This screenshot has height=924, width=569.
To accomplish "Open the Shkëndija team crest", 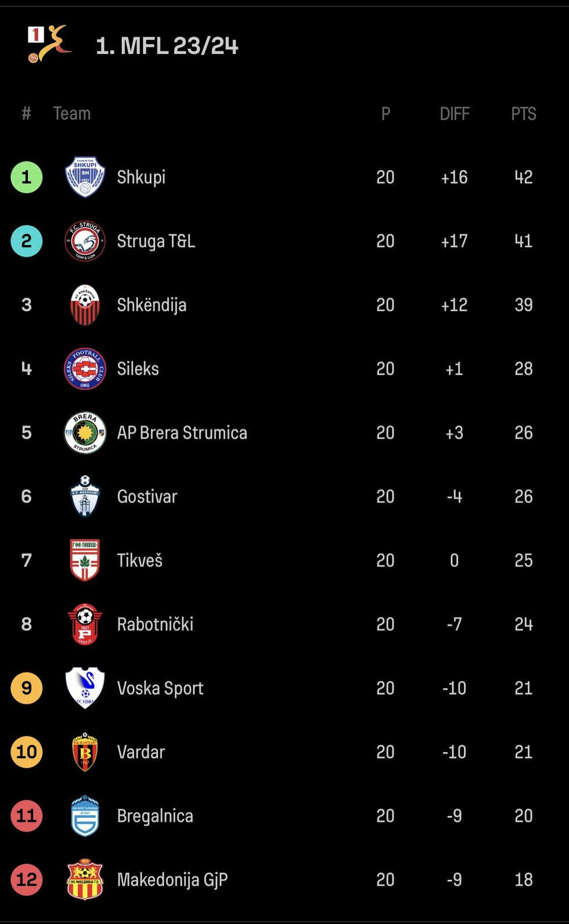I will [85, 305].
